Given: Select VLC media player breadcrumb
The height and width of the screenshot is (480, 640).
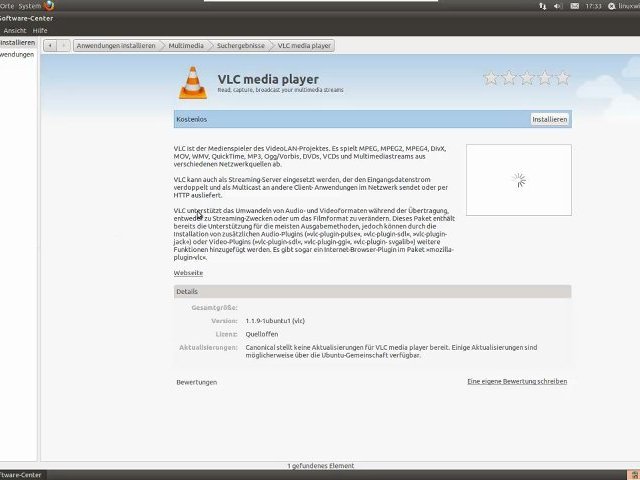Looking at the screenshot, I should click(304, 45).
